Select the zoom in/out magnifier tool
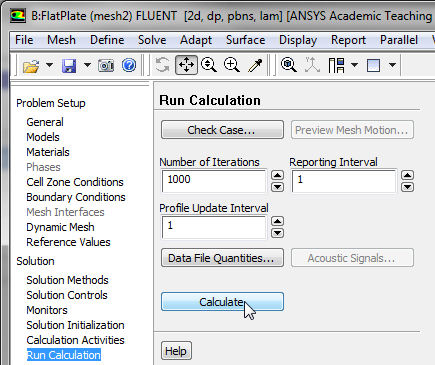The height and width of the screenshot is (365, 435). click(209, 65)
